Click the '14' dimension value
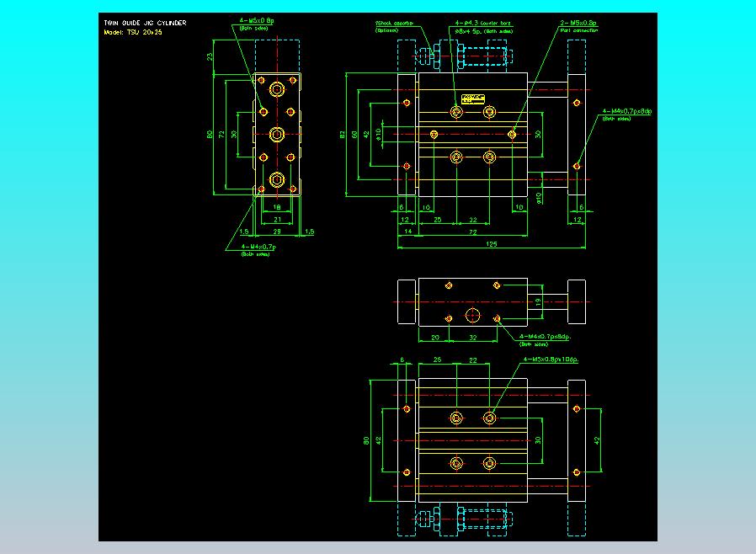756x554 pixels. click(x=408, y=232)
